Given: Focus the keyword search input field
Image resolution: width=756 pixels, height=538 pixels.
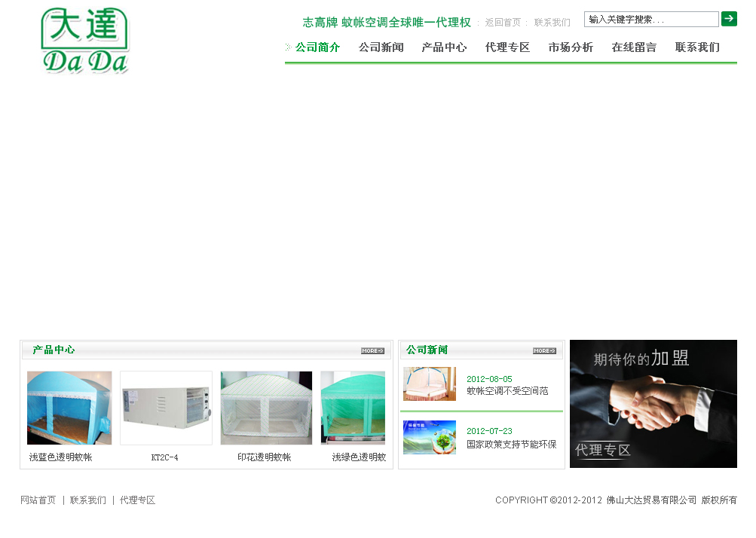Looking at the screenshot, I should tap(651, 19).
